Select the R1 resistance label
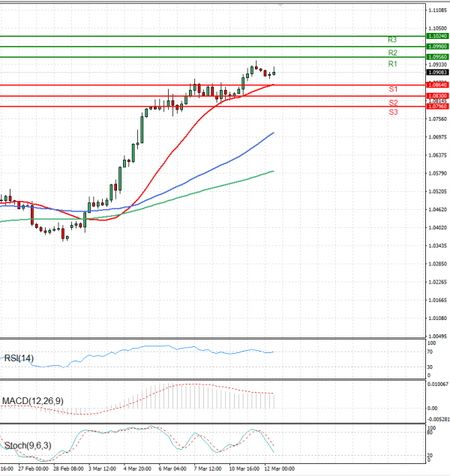Screen dimensions: 450x476 pyautogui.click(x=392, y=64)
